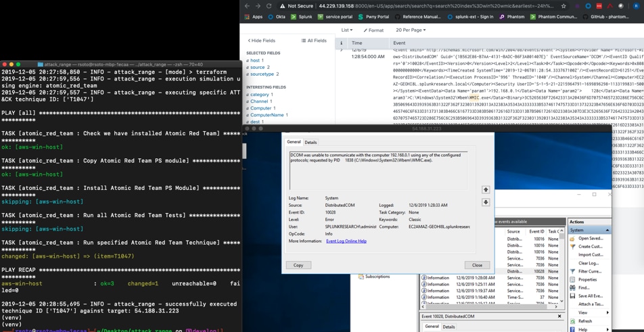Bookmark page with star icon

point(564,6)
